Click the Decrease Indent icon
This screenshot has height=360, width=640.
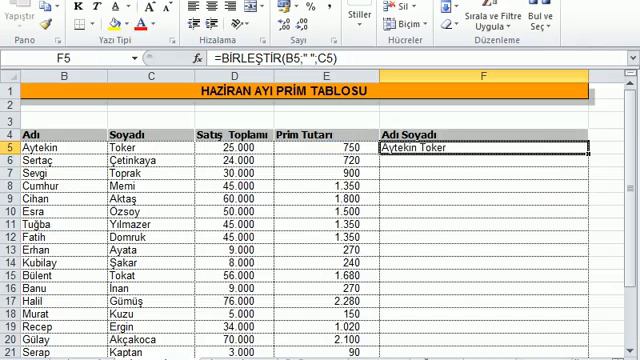[194, 24]
